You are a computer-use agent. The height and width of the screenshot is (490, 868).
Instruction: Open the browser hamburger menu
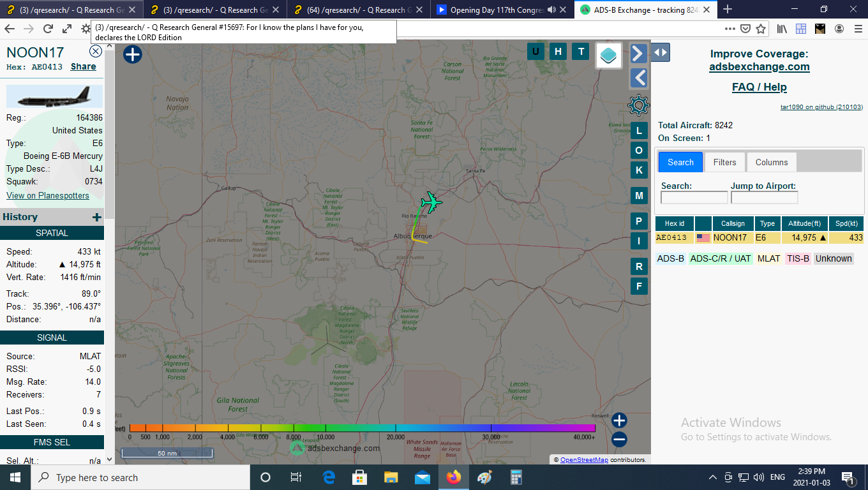(x=857, y=29)
